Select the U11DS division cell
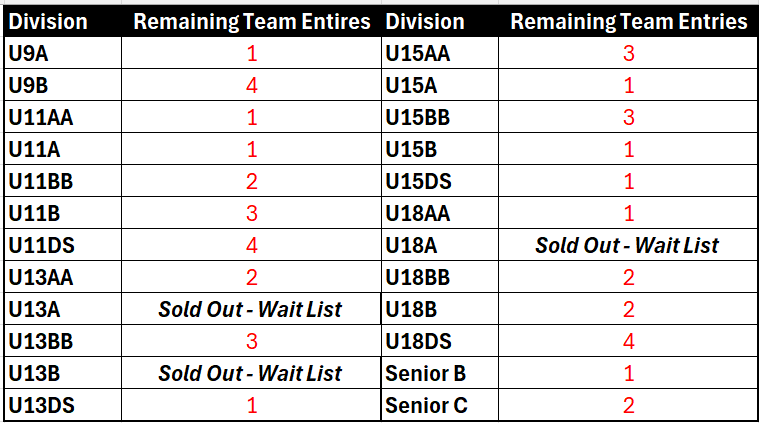The height and width of the screenshot is (423, 759). point(62,246)
